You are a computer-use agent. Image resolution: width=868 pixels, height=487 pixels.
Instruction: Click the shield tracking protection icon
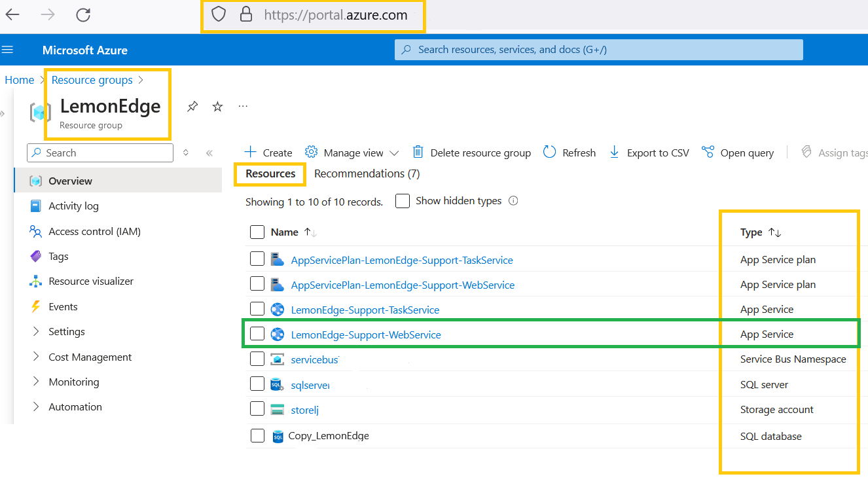(x=219, y=14)
